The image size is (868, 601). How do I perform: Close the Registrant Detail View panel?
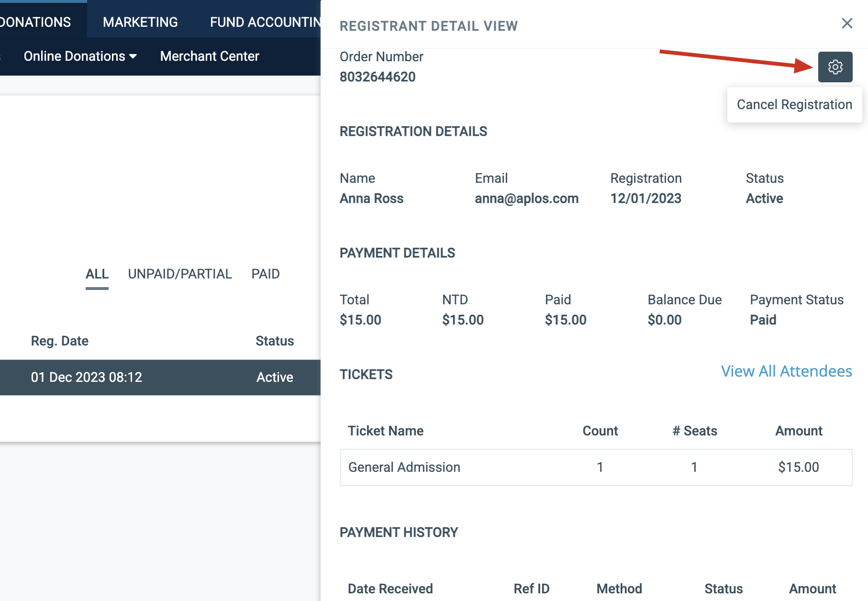[x=847, y=23]
